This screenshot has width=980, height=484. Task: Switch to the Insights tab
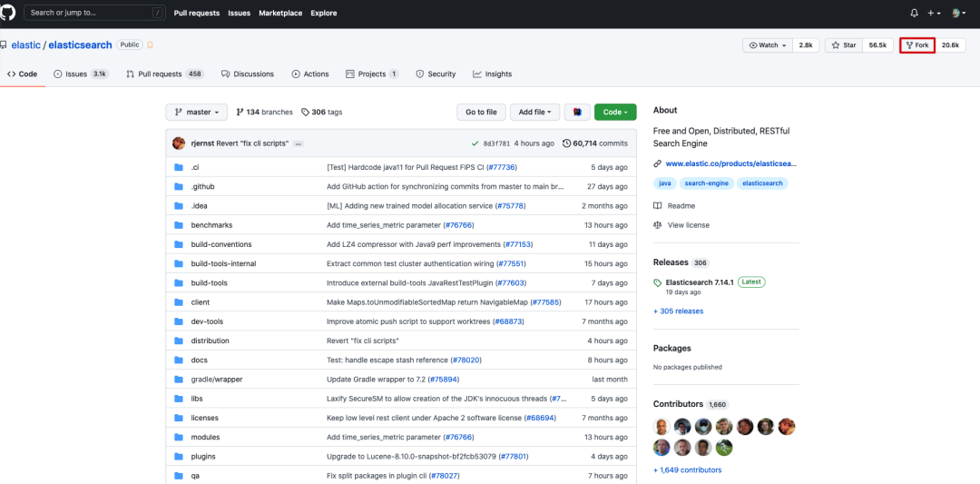pyautogui.click(x=493, y=74)
